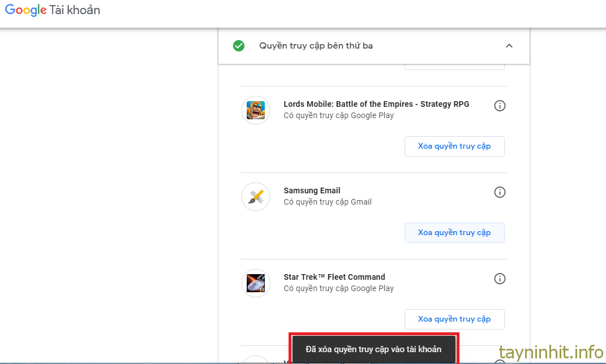This screenshot has height=364, width=606.
Task: Remove access for Lords Mobile
Action: tap(454, 146)
